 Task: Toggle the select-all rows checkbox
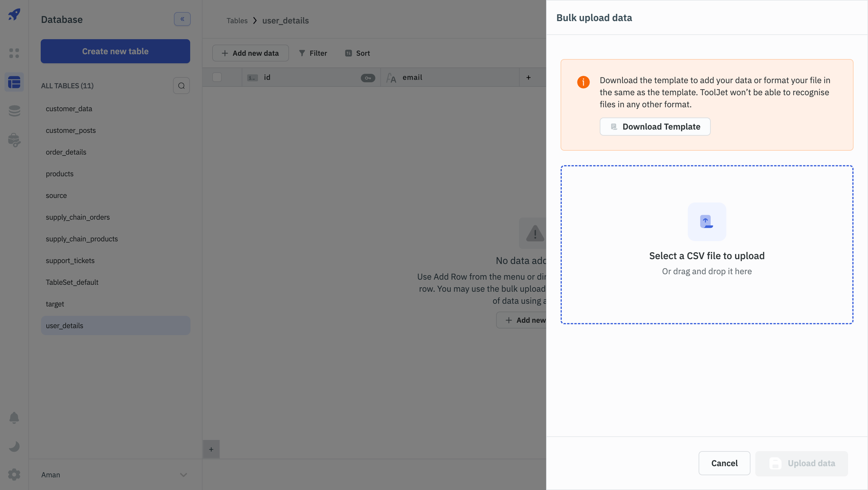[x=217, y=77]
